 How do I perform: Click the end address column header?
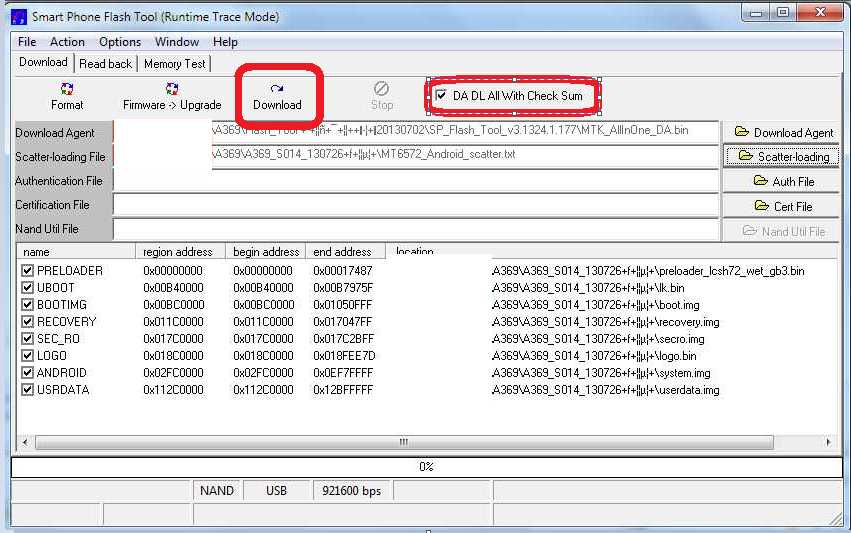tap(346, 252)
